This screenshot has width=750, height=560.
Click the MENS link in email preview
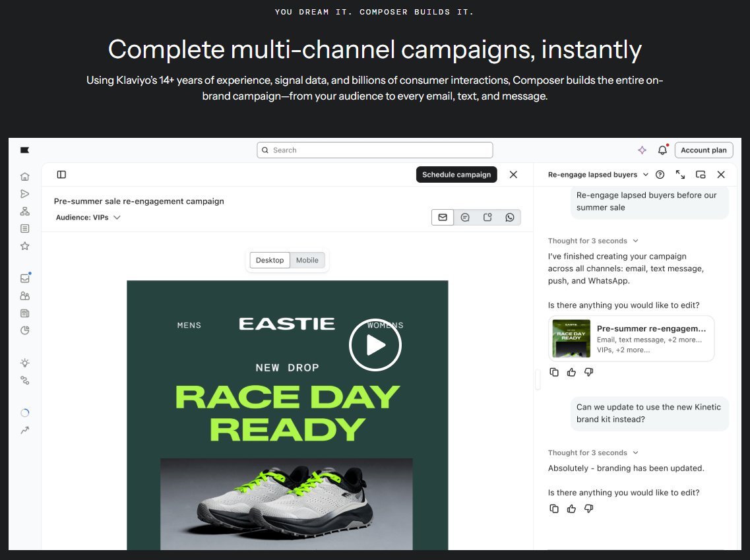[x=189, y=325]
